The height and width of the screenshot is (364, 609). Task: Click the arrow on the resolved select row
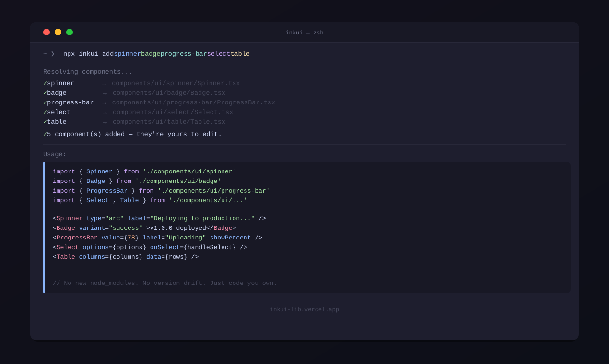click(105, 113)
